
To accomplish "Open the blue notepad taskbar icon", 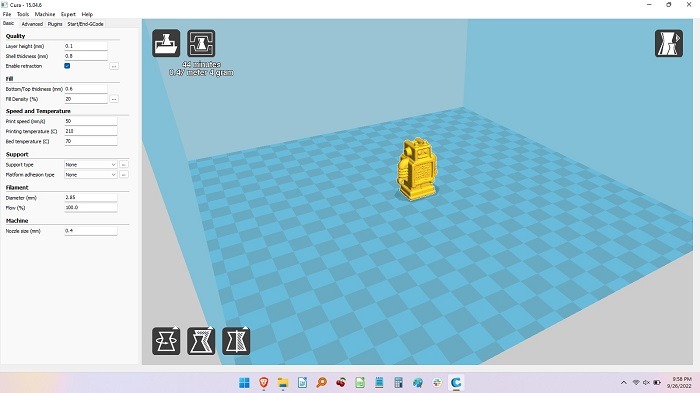I will tap(379, 383).
